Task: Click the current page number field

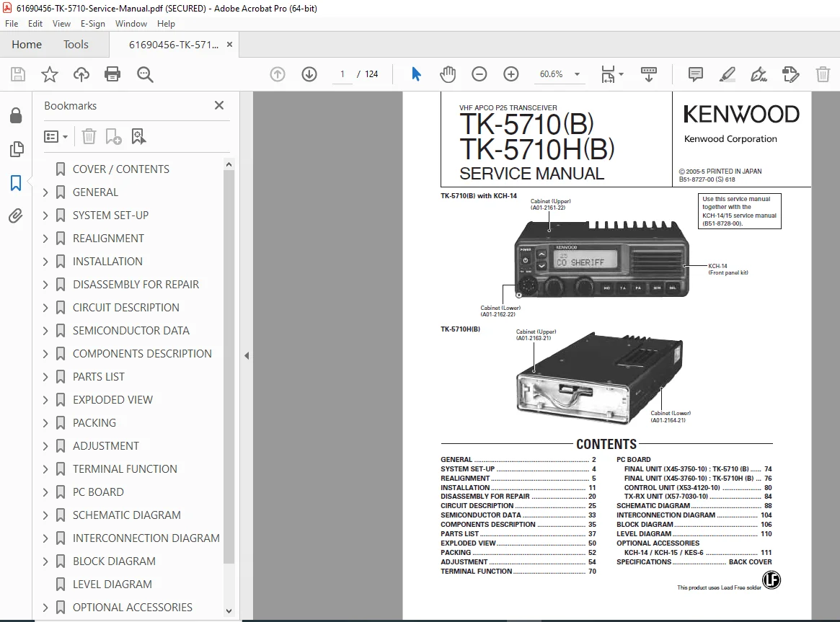Action: click(342, 74)
